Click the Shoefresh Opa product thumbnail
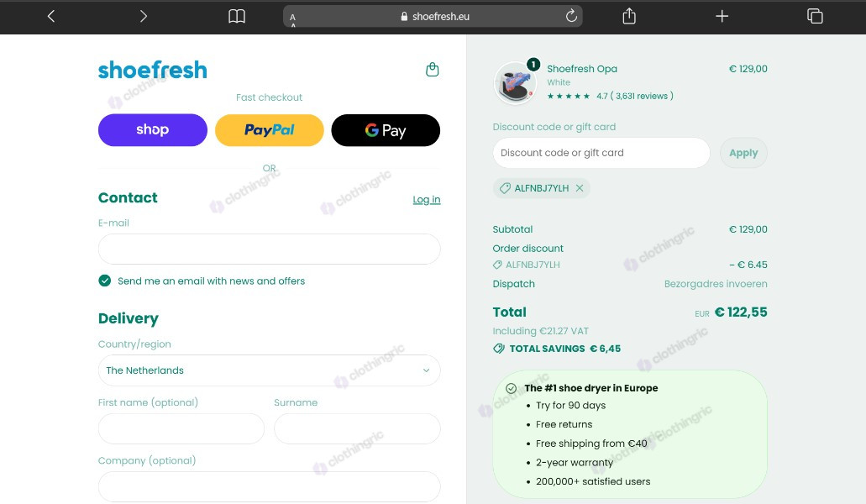 coord(515,84)
